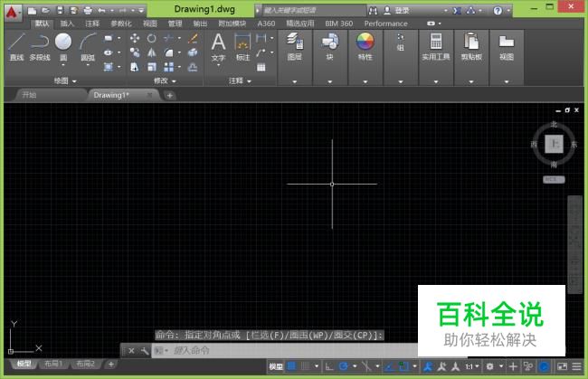Open the 1:1 annotation scale dropdown
588x379 pixels.
click(x=471, y=366)
